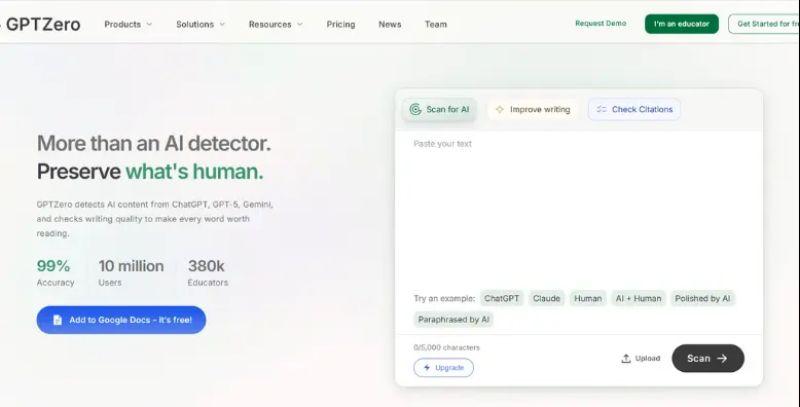This screenshot has width=800, height=407.
Task: Click the 0/5,000 characters counter
Action: [447, 348]
